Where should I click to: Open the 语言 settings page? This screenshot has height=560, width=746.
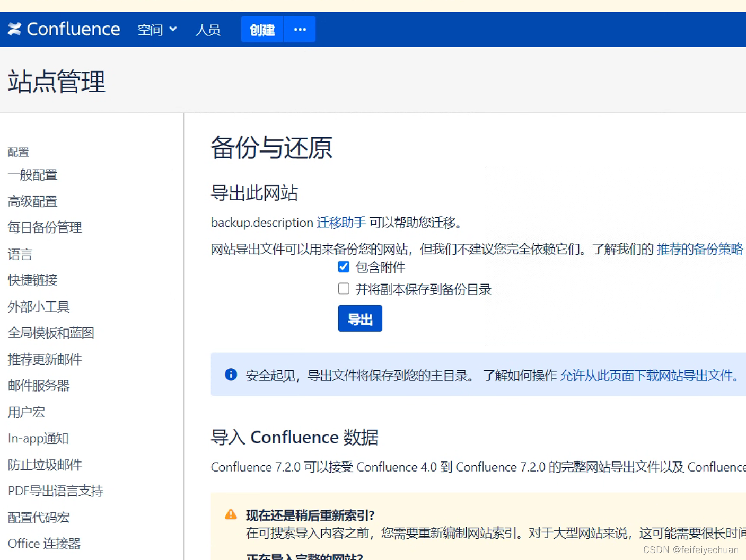20,254
